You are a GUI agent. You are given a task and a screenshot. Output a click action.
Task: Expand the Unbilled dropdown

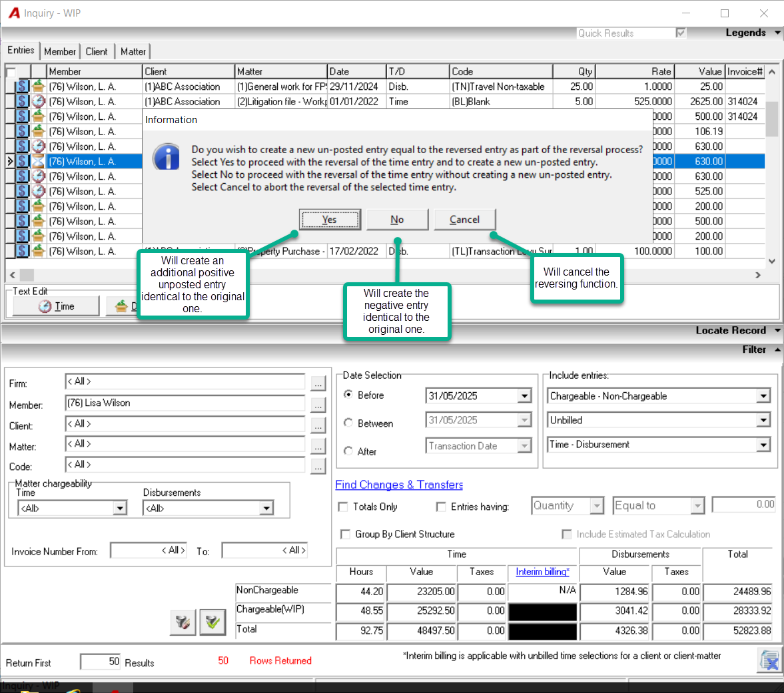pyautogui.click(x=763, y=420)
